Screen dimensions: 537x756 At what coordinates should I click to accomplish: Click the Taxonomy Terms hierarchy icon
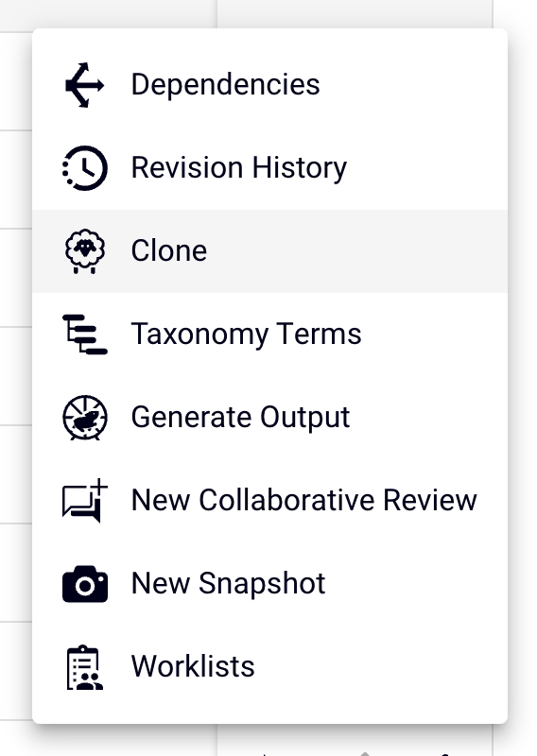84,335
